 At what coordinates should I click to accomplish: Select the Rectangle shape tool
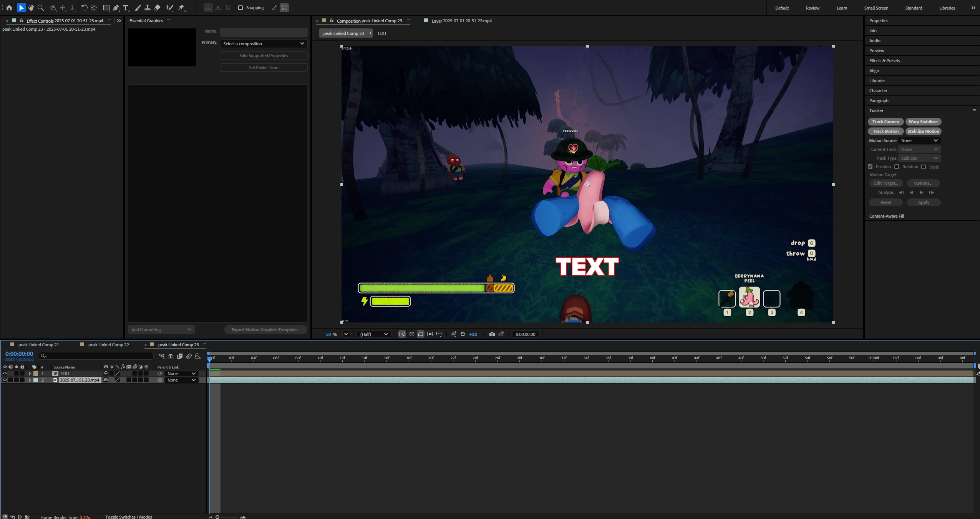106,8
